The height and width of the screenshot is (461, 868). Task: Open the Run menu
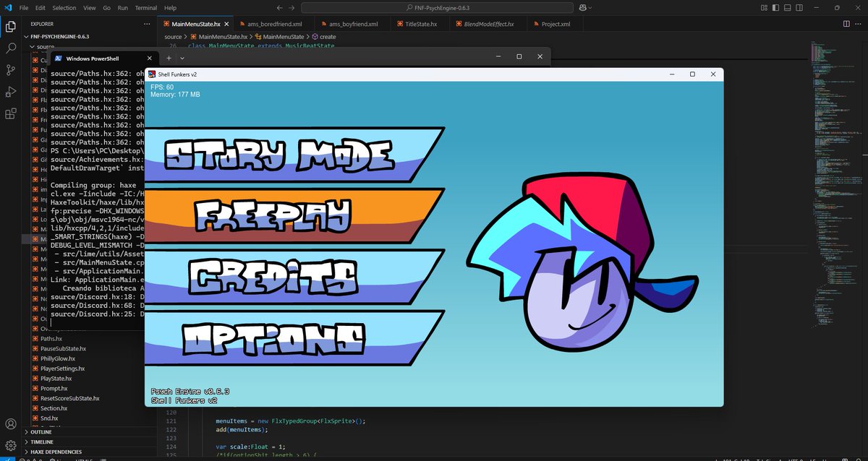(123, 7)
